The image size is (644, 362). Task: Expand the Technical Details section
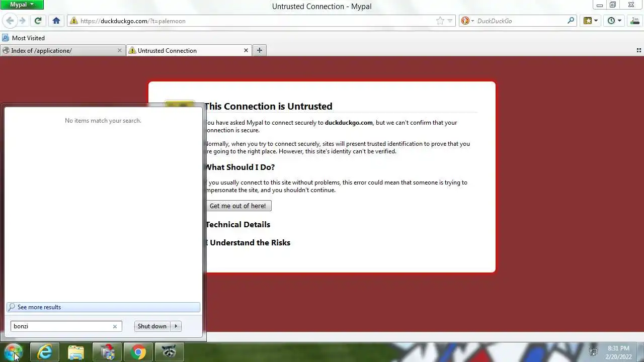[x=238, y=224]
